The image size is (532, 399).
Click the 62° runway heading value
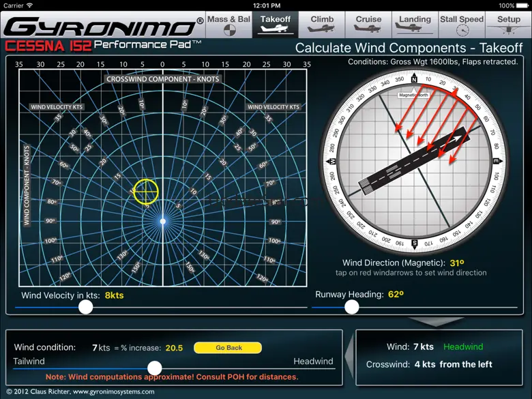[396, 294]
